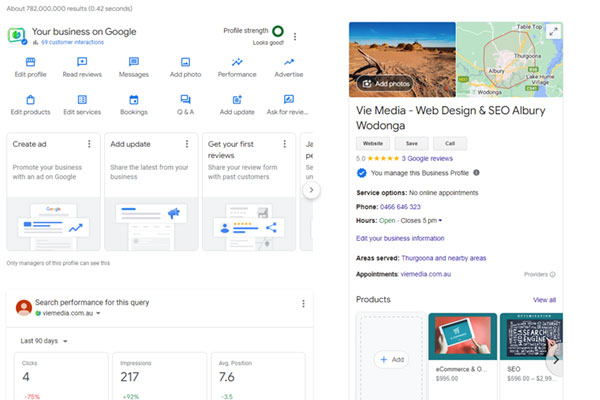This screenshot has height=400, width=600.
Task: Click info icon beside manage profile text
Action: (476, 173)
